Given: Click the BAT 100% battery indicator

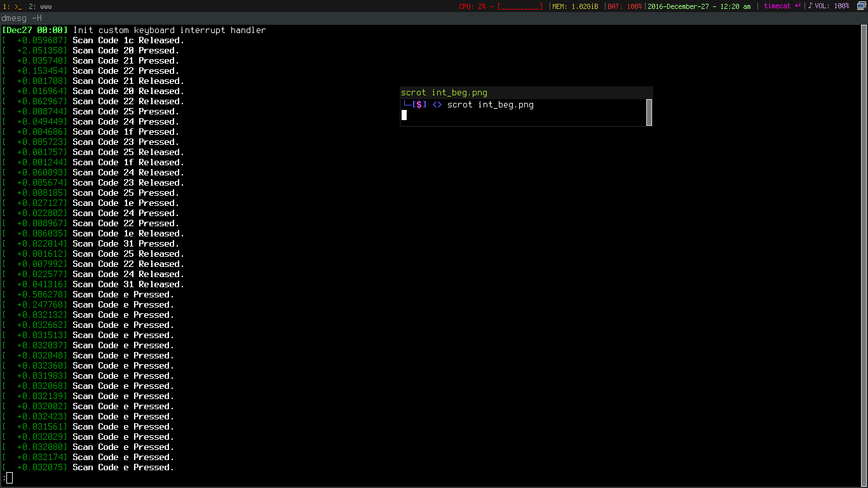Looking at the screenshot, I should point(624,6).
